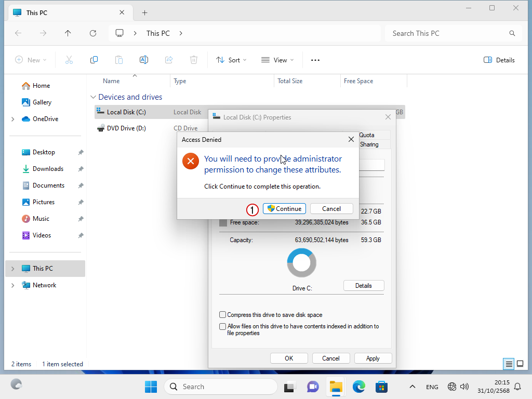
Task: Click Cancel in Access Denied dialog
Action: [331, 209]
